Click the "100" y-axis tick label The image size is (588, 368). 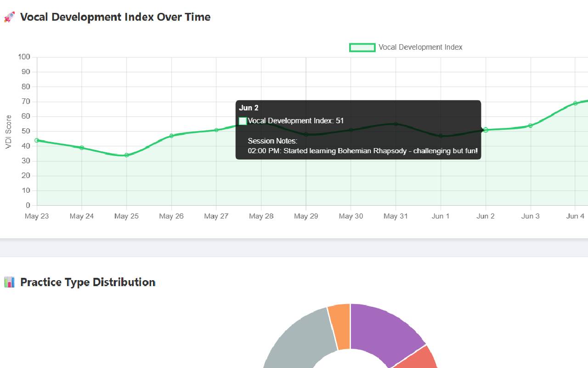pos(24,57)
